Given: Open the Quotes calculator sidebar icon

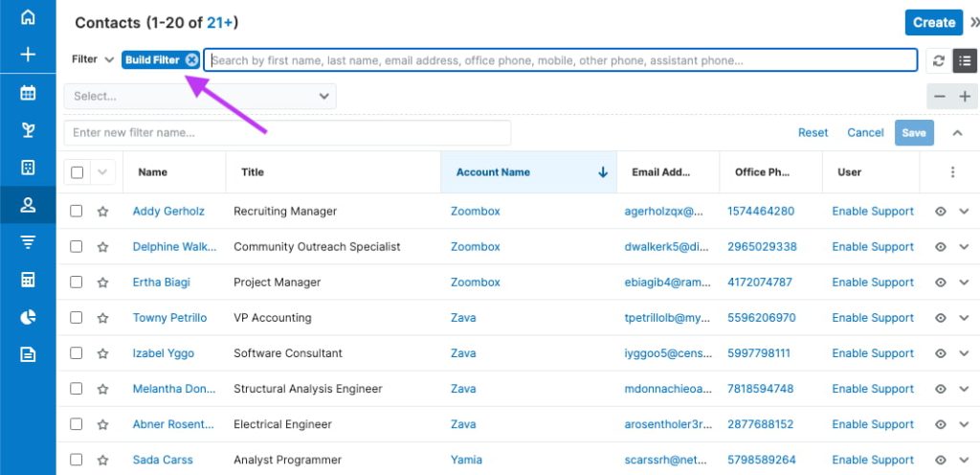Looking at the screenshot, I should pos(28,280).
